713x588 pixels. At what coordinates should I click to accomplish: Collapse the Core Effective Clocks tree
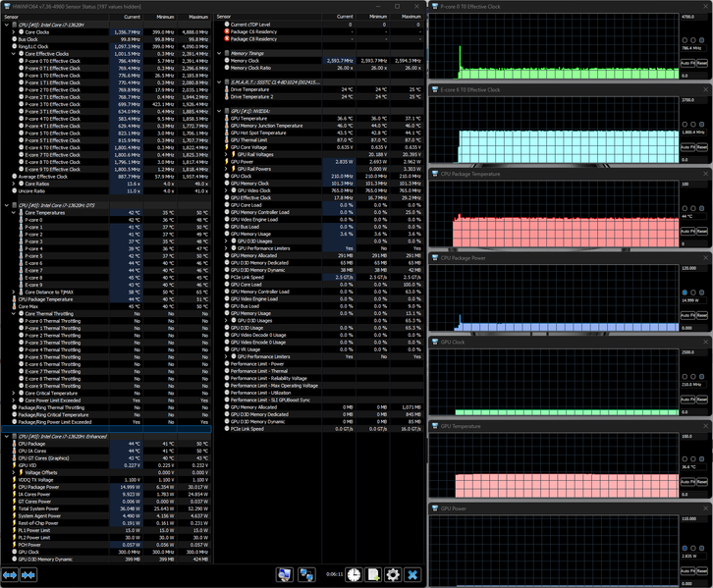click(x=14, y=54)
